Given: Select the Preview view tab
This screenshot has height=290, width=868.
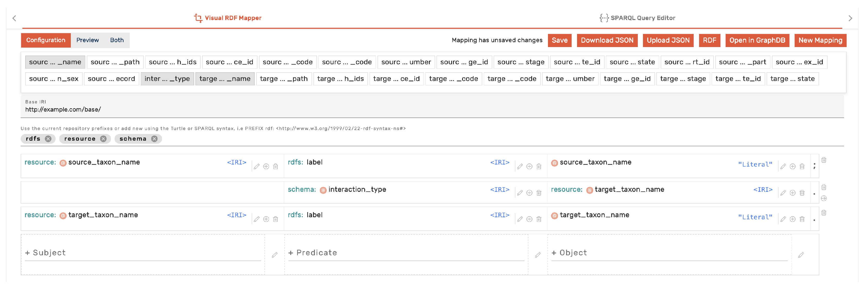Looking at the screenshot, I should click(x=87, y=40).
